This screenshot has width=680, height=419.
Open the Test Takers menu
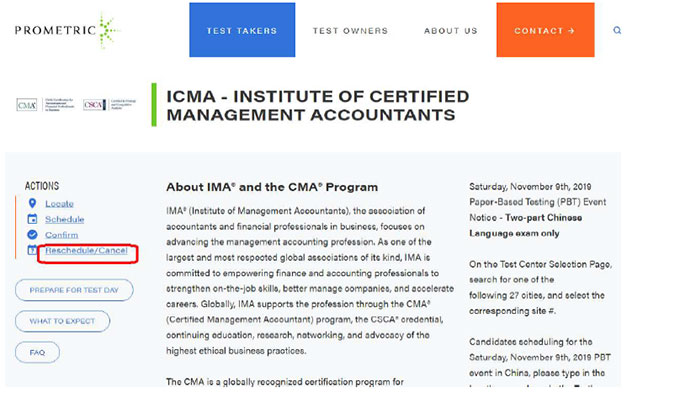tap(242, 31)
